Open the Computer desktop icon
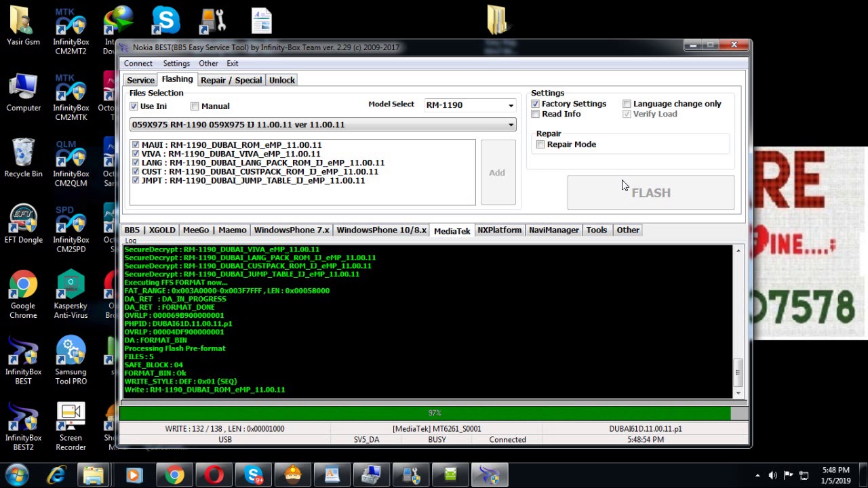Screen dimensions: 868x488 coord(23,93)
